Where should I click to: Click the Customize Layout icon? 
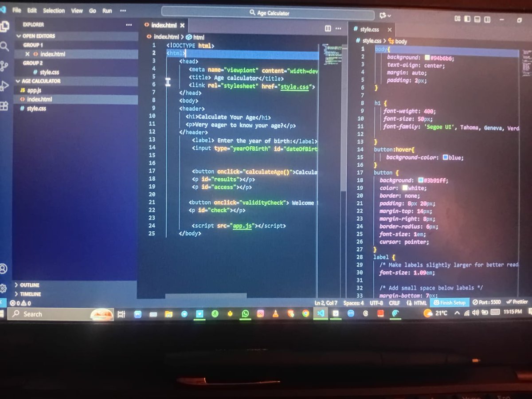click(x=458, y=19)
